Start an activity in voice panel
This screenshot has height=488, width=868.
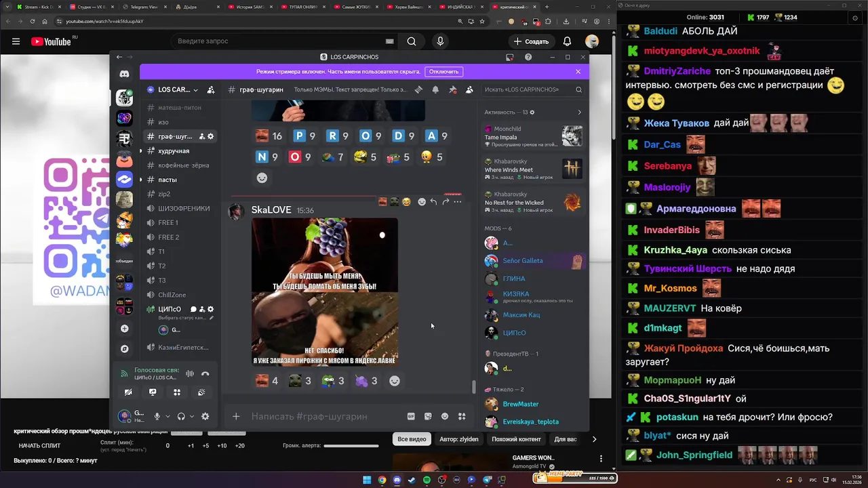tap(177, 392)
